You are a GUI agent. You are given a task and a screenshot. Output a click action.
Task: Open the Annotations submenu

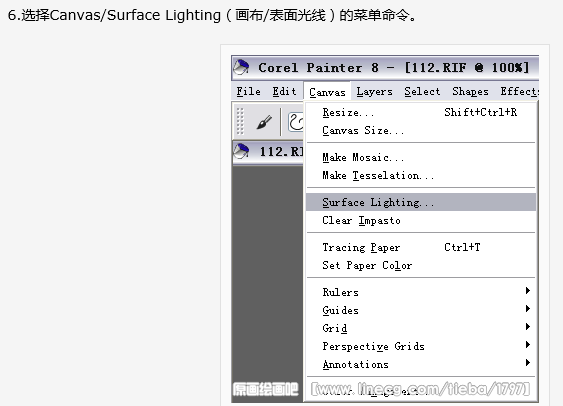421,363
